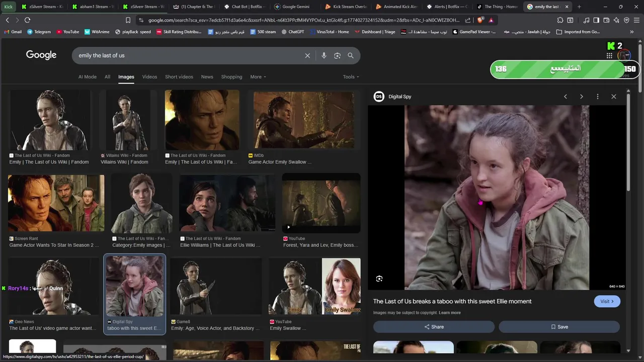Open the media control music note icon

587,20
